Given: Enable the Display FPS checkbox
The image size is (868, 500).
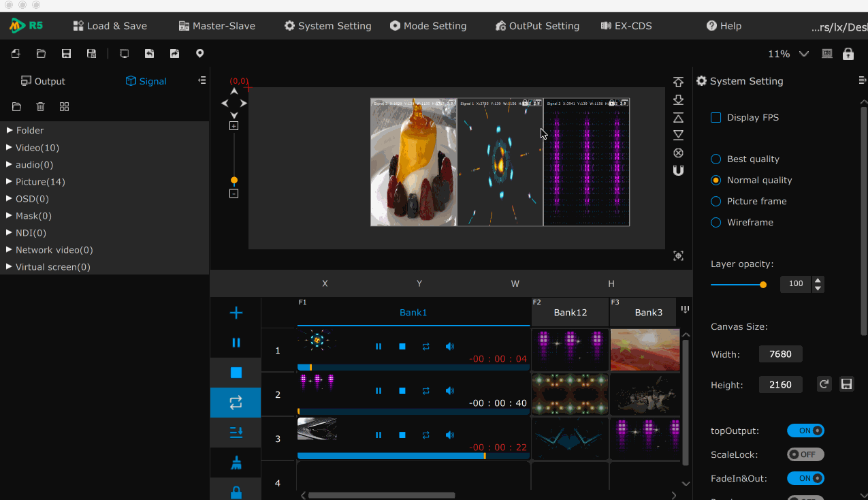Looking at the screenshot, I should click(x=716, y=117).
